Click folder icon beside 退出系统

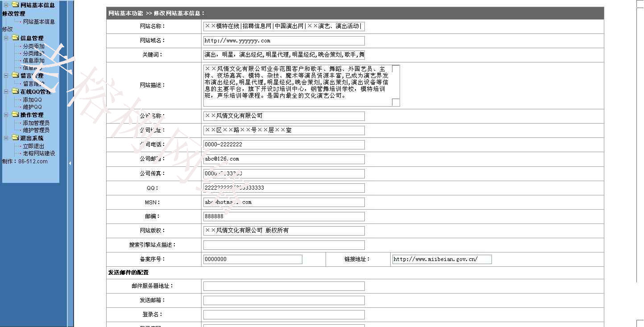pyautogui.click(x=15, y=138)
